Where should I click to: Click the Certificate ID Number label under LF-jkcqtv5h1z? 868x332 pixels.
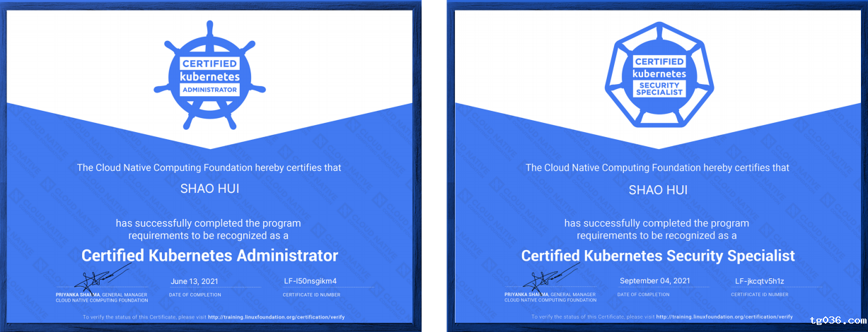tap(760, 294)
